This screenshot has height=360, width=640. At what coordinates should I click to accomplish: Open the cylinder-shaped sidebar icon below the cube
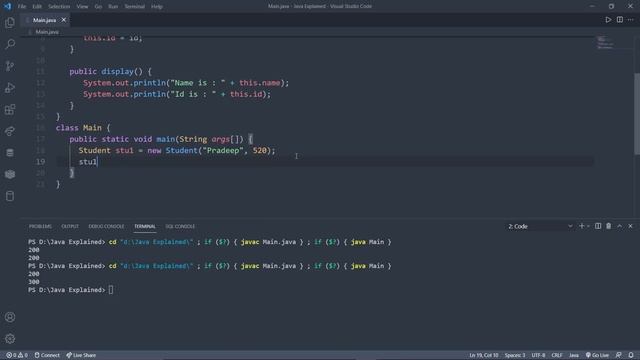pos(10,196)
